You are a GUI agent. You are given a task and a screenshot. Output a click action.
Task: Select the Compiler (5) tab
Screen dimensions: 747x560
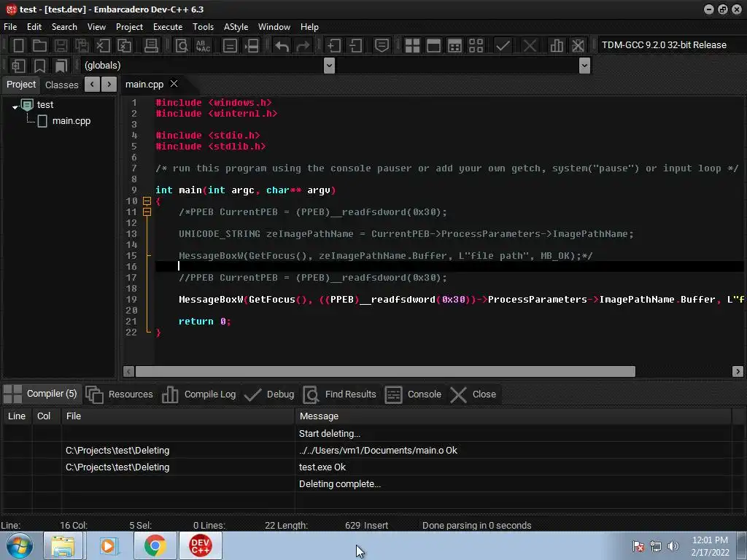[x=41, y=394]
